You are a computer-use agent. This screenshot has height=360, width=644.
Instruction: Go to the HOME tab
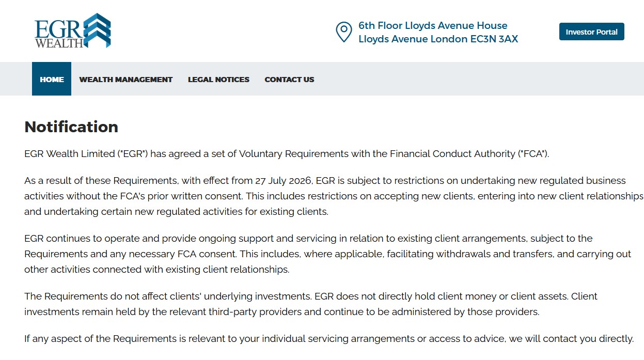click(52, 79)
